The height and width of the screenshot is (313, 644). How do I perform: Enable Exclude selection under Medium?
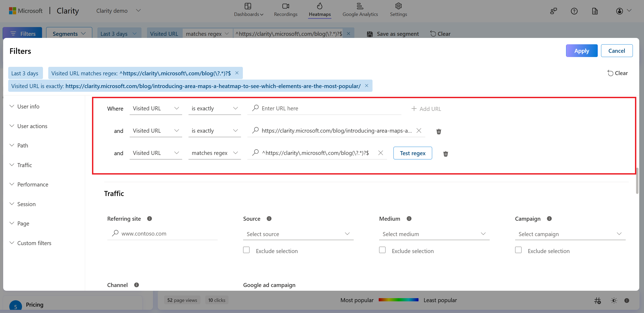382,250
